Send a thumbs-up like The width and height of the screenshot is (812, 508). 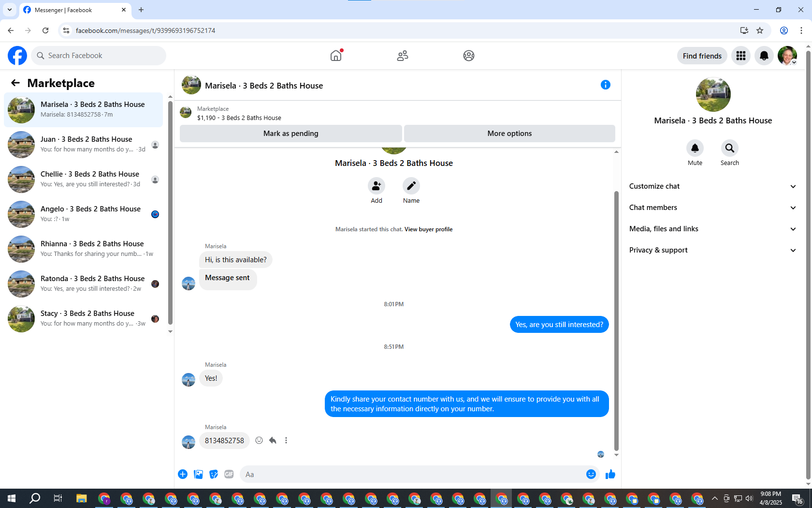pyautogui.click(x=610, y=474)
